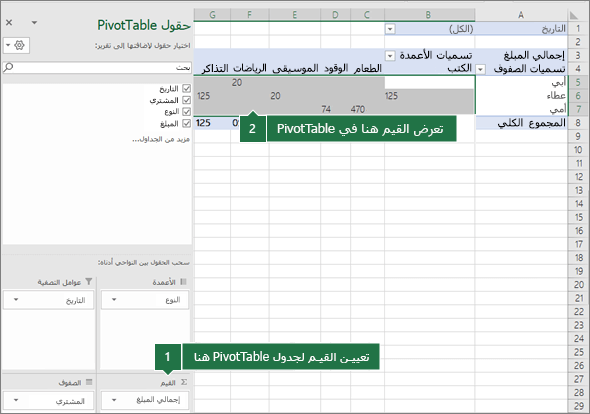
Task: Click the rows area icon beside الصفوف
Action: click(89, 382)
